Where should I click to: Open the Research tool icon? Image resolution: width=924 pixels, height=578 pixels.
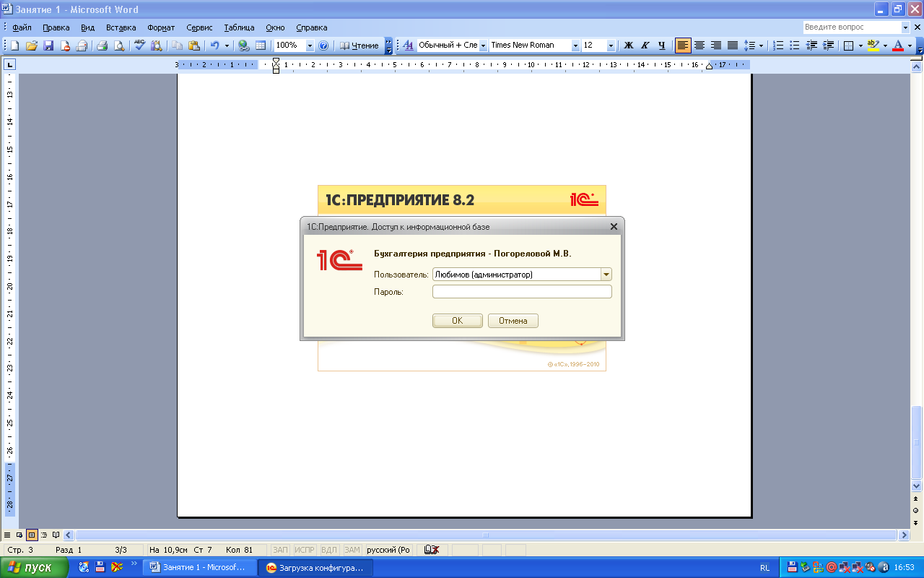click(156, 46)
